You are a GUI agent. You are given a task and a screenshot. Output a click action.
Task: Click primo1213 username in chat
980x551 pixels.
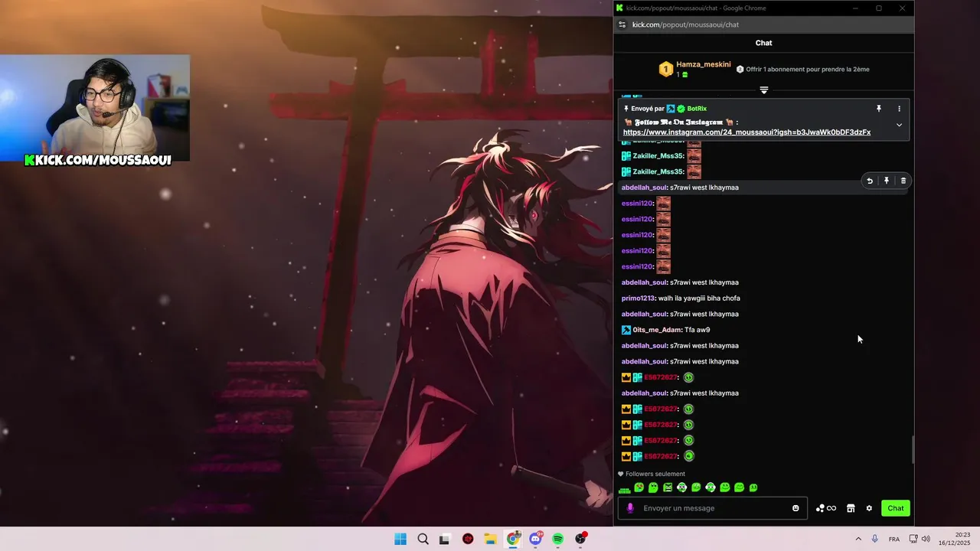pyautogui.click(x=638, y=298)
